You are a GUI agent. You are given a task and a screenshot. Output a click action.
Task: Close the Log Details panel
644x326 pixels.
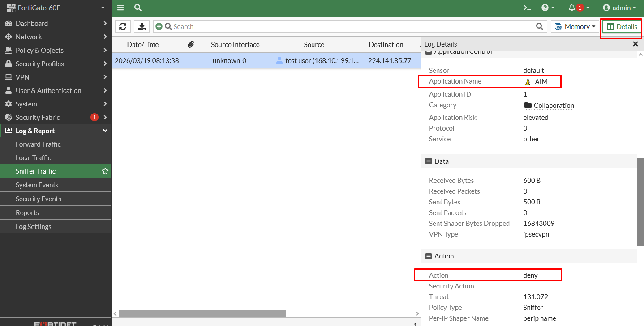[x=635, y=44]
